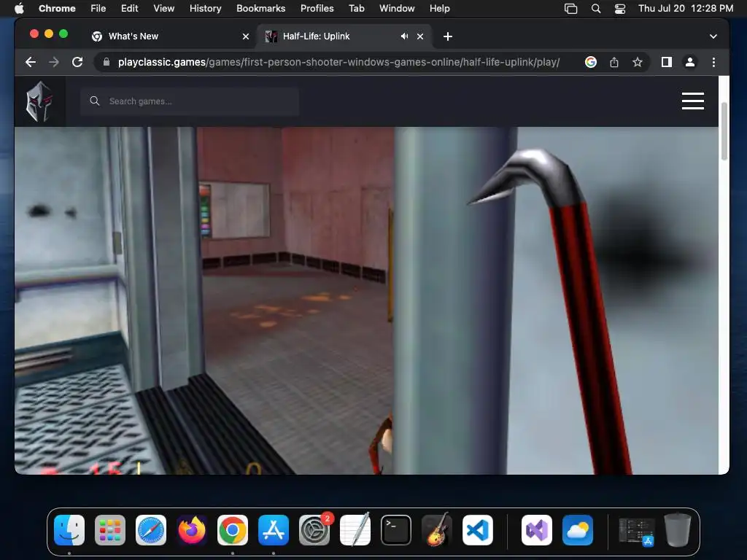Open Finder from the Dock
This screenshot has height=560, width=747.
click(69, 530)
